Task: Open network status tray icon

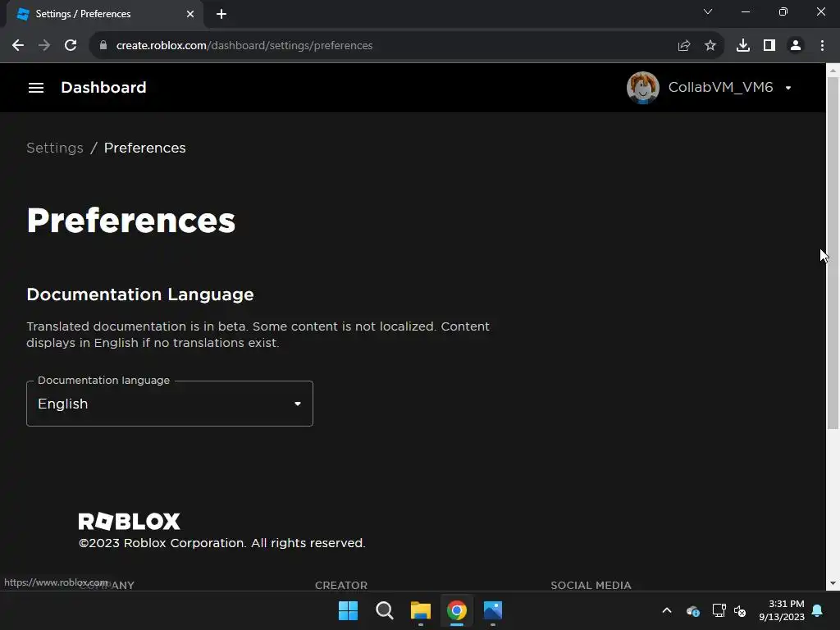Action: point(719,610)
